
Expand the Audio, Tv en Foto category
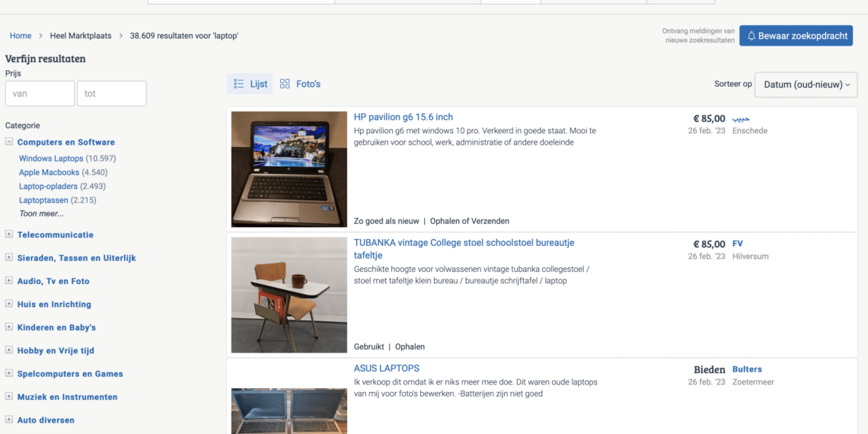point(9,281)
